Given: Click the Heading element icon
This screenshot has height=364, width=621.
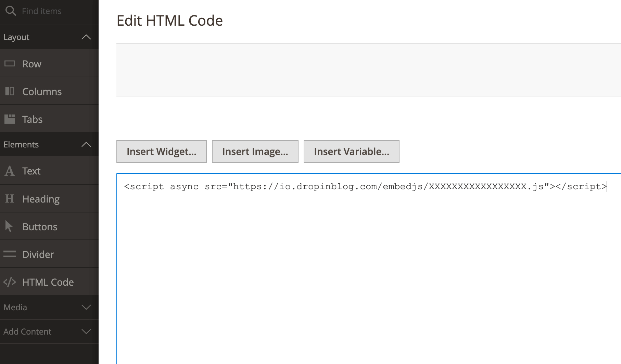Looking at the screenshot, I should coord(9,199).
